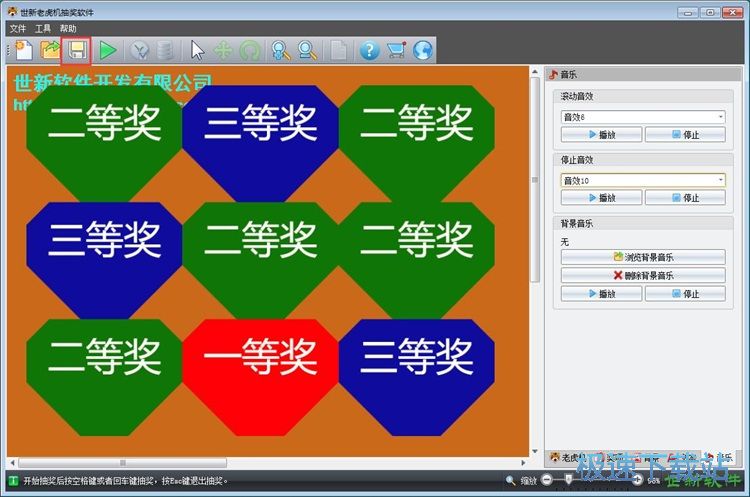750x497 pixels.
Task: Adjust the 缩放 zoom slider handle
Action: pyautogui.click(x=568, y=479)
